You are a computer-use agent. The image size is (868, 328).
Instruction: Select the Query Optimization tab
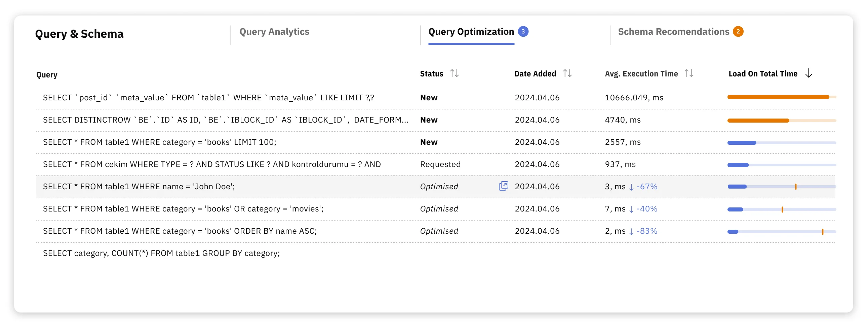coord(470,31)
